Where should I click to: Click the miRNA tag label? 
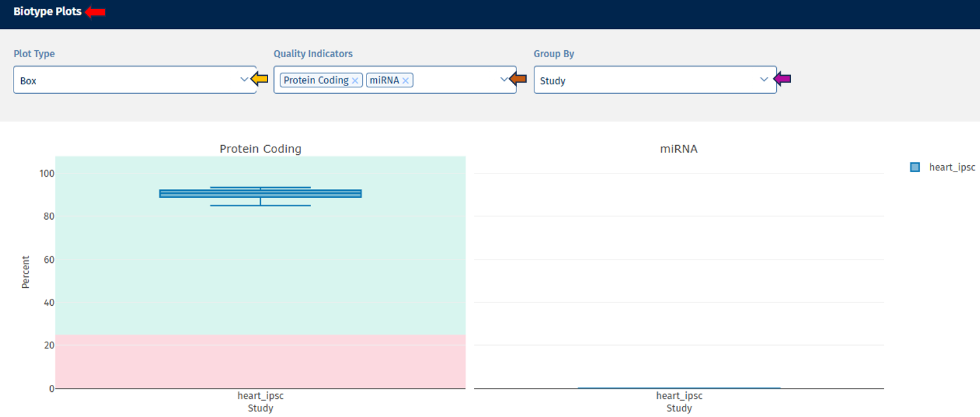point(384,80)
